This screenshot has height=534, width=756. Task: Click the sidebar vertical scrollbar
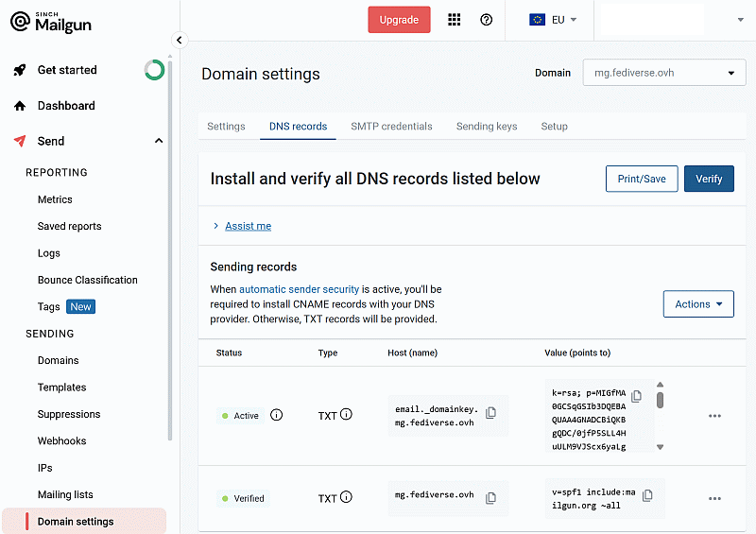pos(170,249)
